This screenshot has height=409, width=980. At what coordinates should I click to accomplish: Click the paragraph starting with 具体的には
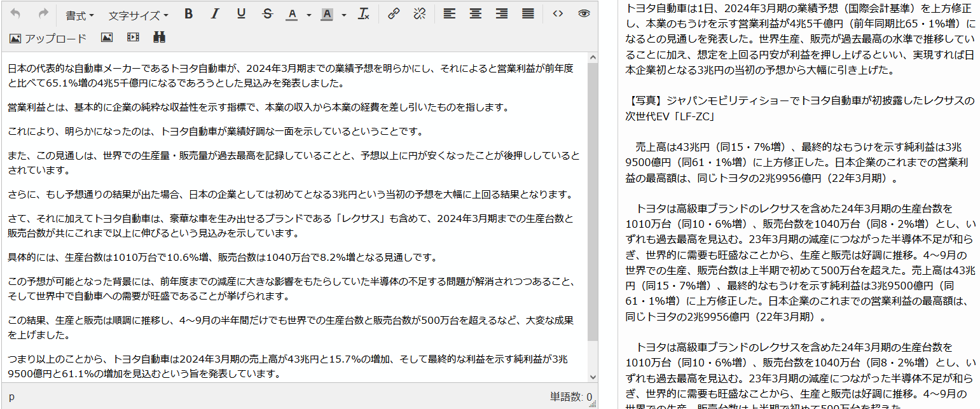[223, 258]
